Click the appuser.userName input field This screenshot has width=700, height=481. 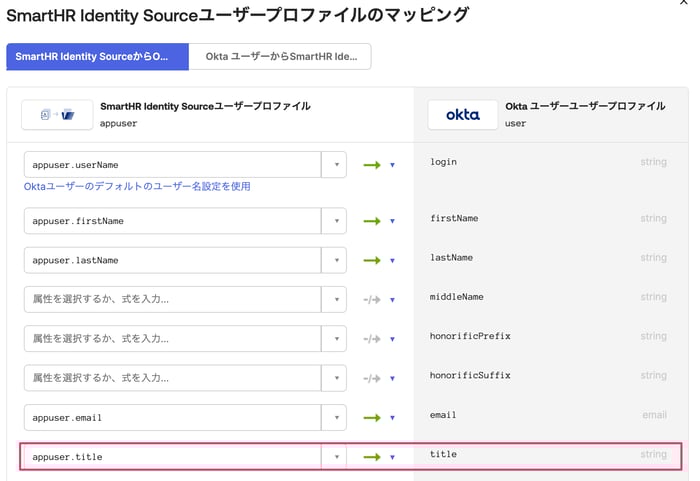pos(172,165)
